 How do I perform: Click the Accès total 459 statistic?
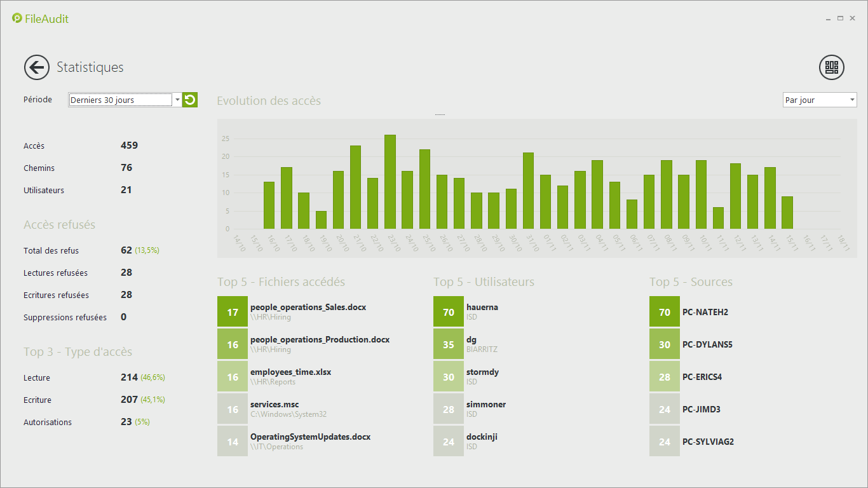click(128, 146)
